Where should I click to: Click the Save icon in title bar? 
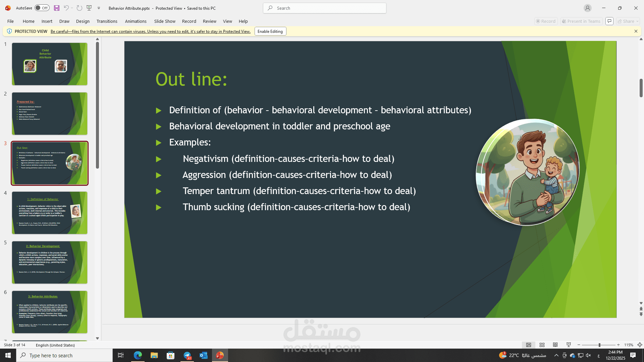pos(57,8)
